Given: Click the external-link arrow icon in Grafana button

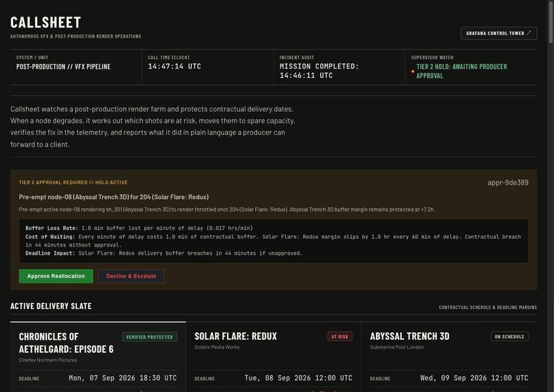Looking at the screenshot, I should tap(529, 33).
